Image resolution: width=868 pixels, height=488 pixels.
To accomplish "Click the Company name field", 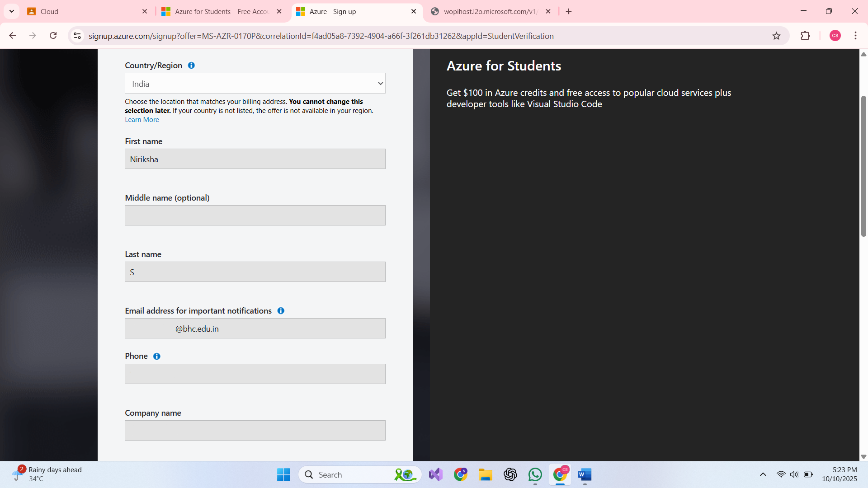I will tap(255, 431).
